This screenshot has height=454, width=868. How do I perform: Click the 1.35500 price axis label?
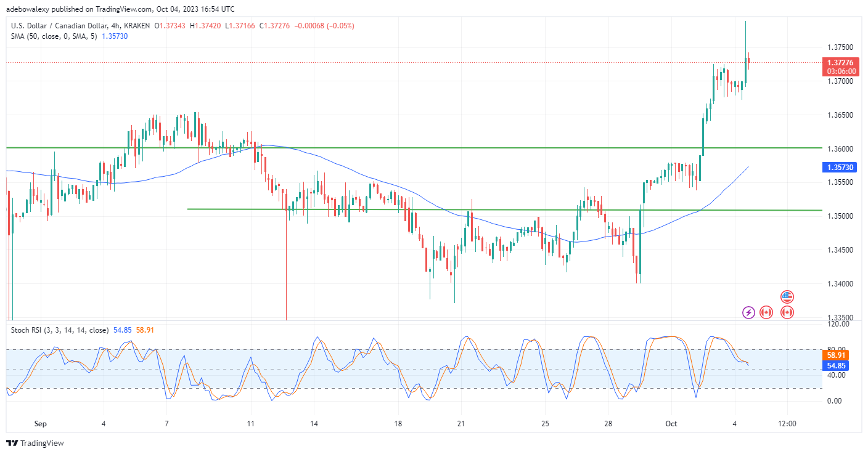point(840,182)
